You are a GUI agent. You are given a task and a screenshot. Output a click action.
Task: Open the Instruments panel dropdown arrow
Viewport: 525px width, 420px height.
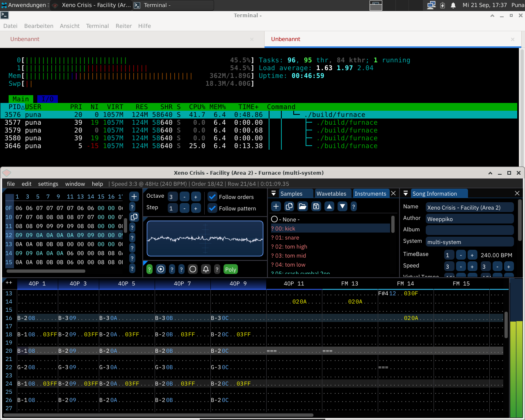pos(274,194)
